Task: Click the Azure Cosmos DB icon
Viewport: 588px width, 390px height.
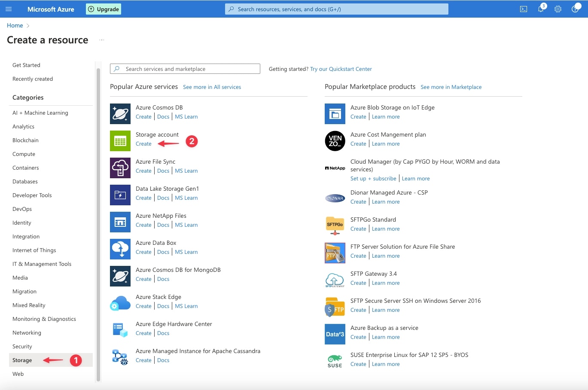Action: 120,114
